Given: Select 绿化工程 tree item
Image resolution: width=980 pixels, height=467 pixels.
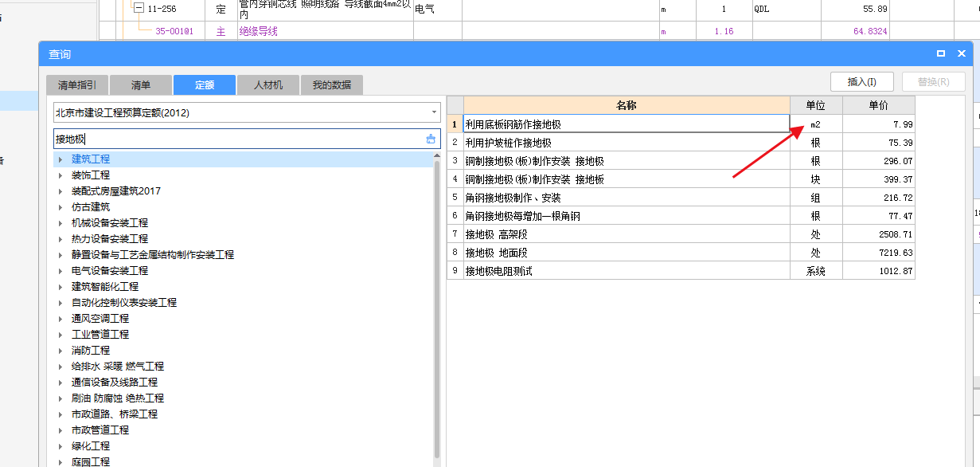Looking at the screenshot, I should 91,446.
